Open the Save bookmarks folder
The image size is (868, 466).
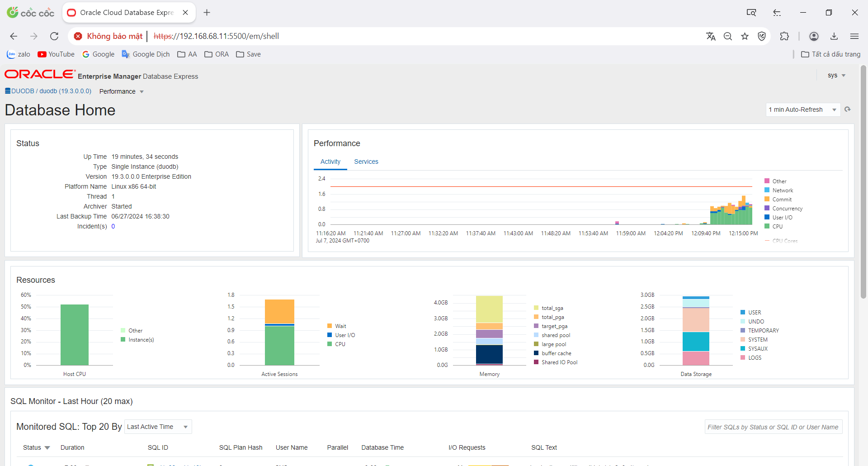[x=248, y=54]
